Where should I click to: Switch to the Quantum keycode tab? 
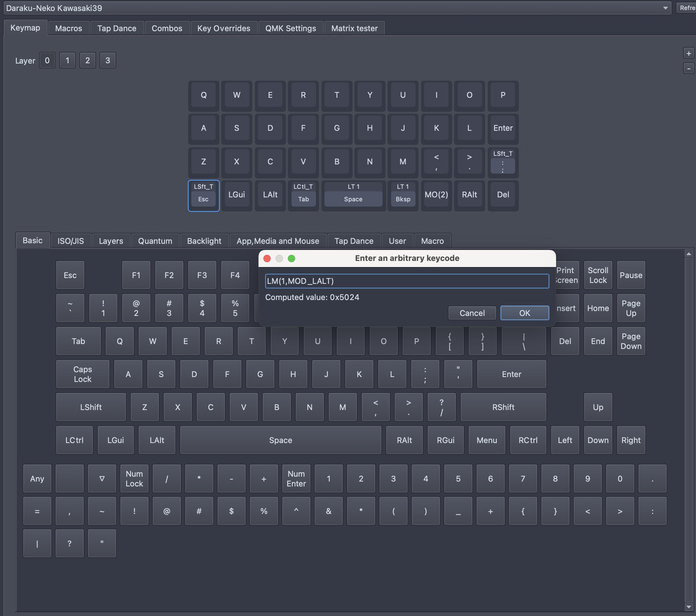tap(155, 241)
